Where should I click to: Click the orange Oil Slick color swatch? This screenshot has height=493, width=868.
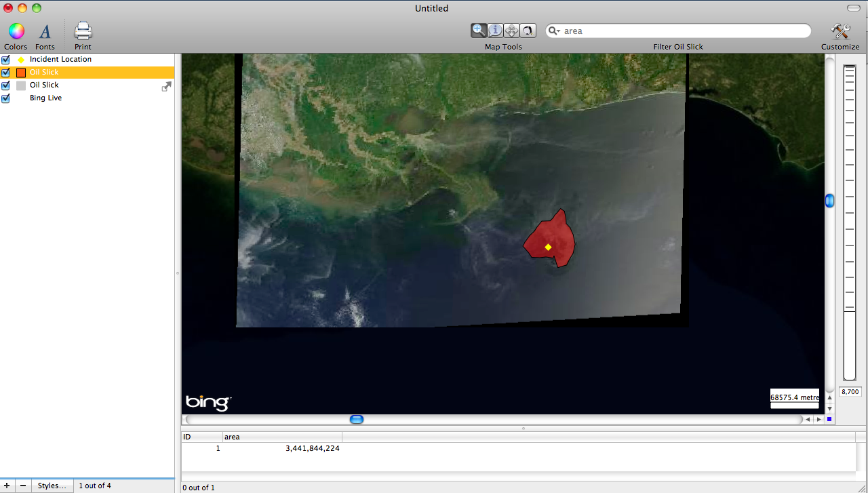[21, 73]
